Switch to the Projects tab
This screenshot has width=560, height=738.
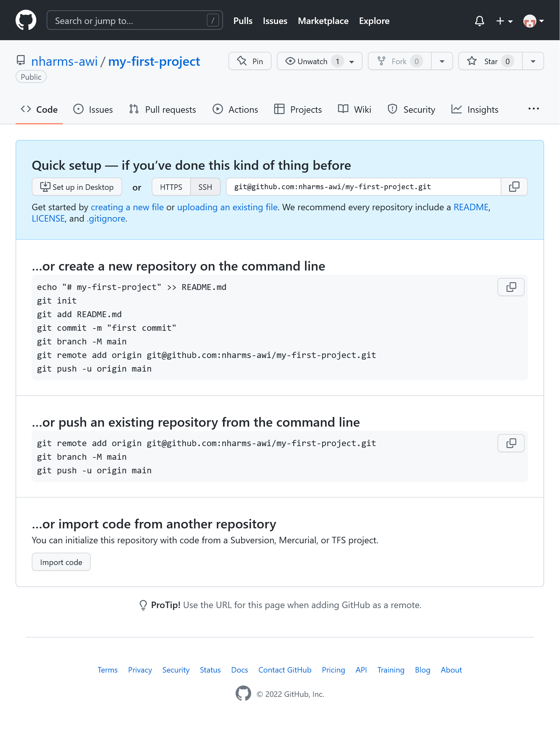[x=298, y=110]
